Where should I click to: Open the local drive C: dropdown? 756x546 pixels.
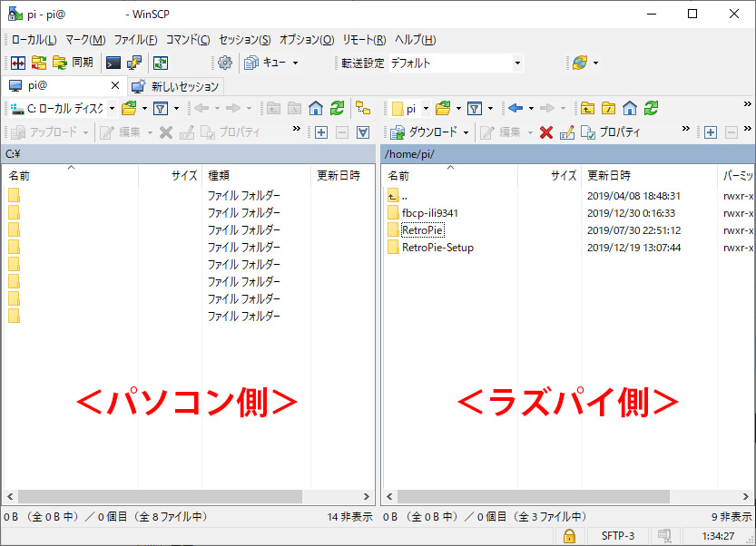pos(64,108)
